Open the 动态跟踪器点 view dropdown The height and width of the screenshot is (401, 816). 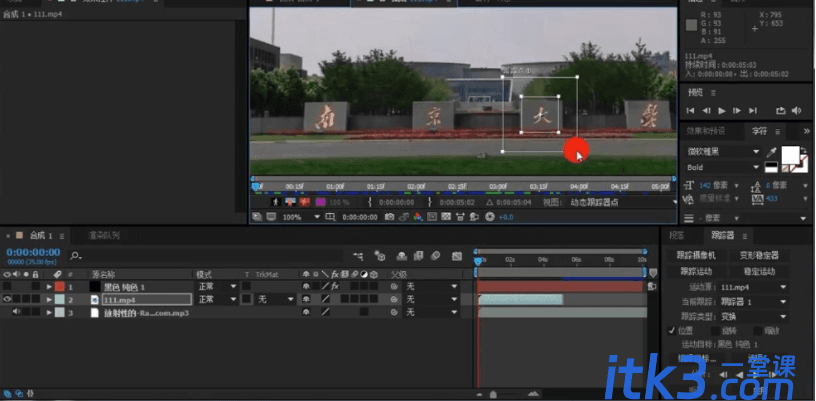pos(623,202)
